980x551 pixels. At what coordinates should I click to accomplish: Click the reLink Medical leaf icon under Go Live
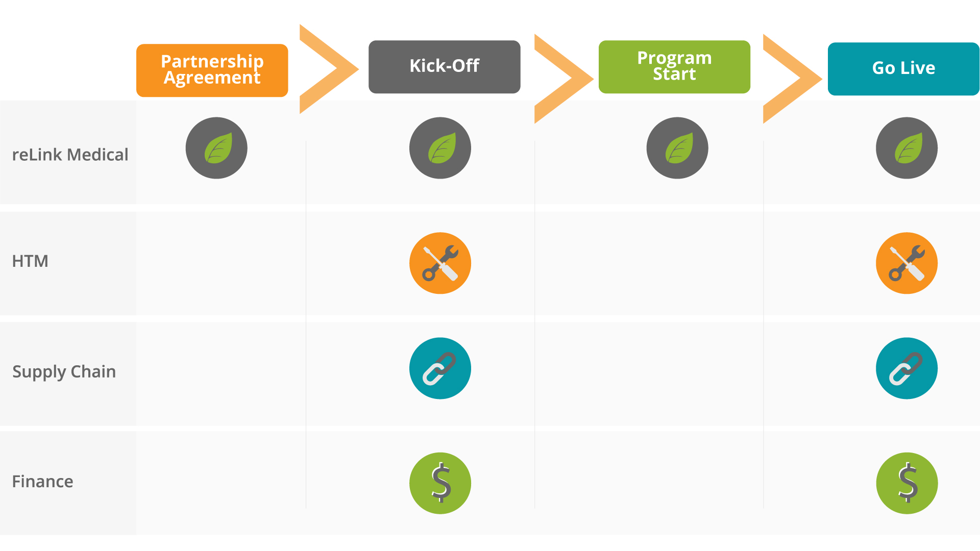pos(906,148)
